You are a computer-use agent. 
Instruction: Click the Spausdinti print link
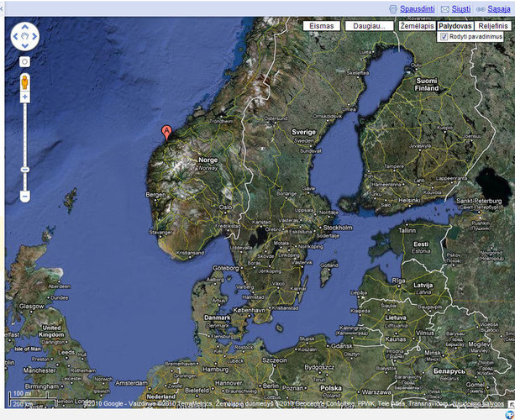[x=416, y=8]
